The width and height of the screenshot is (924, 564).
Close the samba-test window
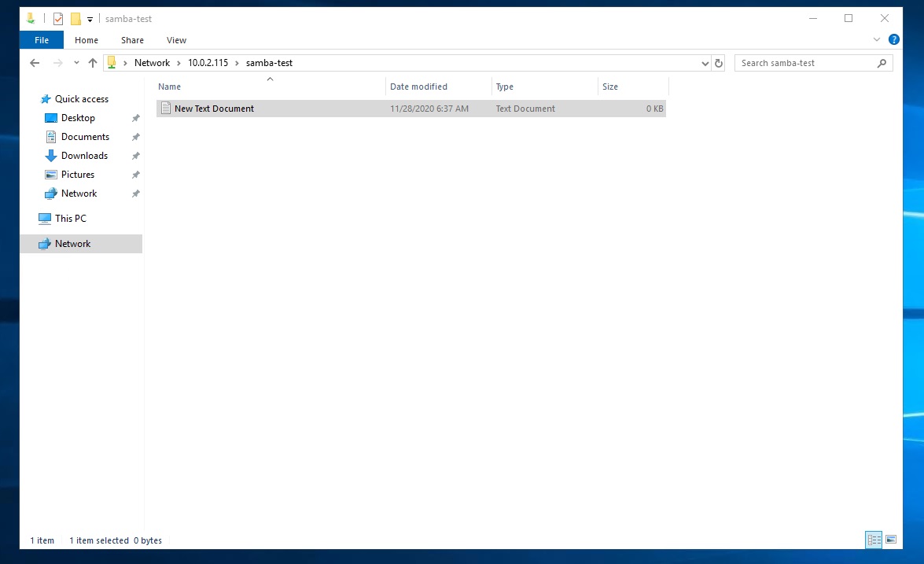[885, 18]
